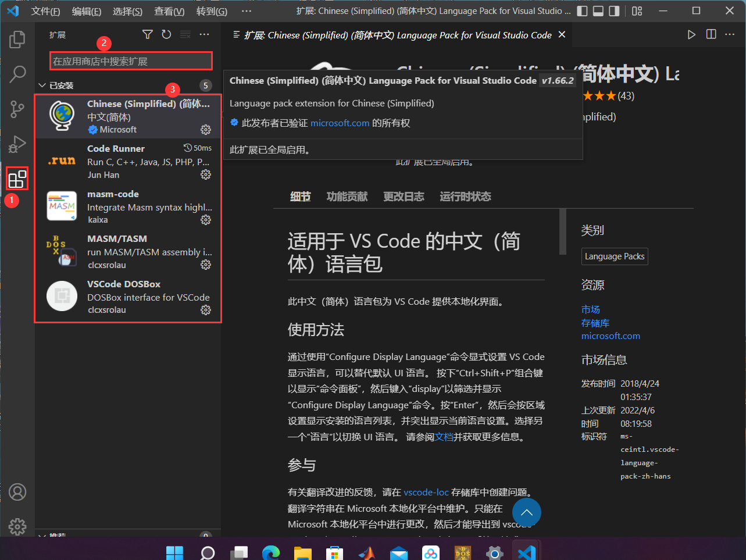Switch to the 更改日志 tab

click(404, 197)
